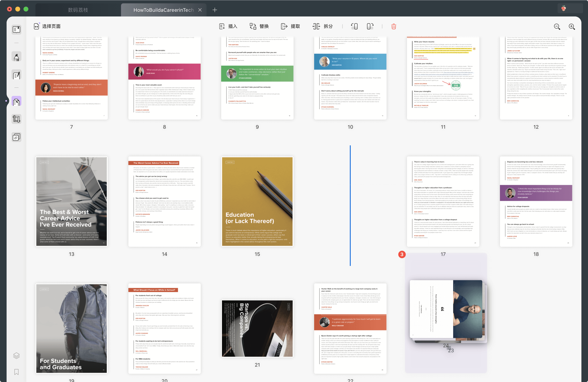The width and height of the screenshot is (588, 382).
Task: Switch to the 数码荔枝 tab
Action: 78,10
